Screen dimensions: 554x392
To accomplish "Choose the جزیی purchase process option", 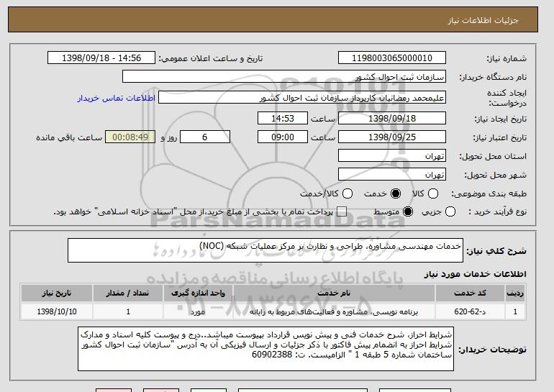I will click(x=450, y=212).
